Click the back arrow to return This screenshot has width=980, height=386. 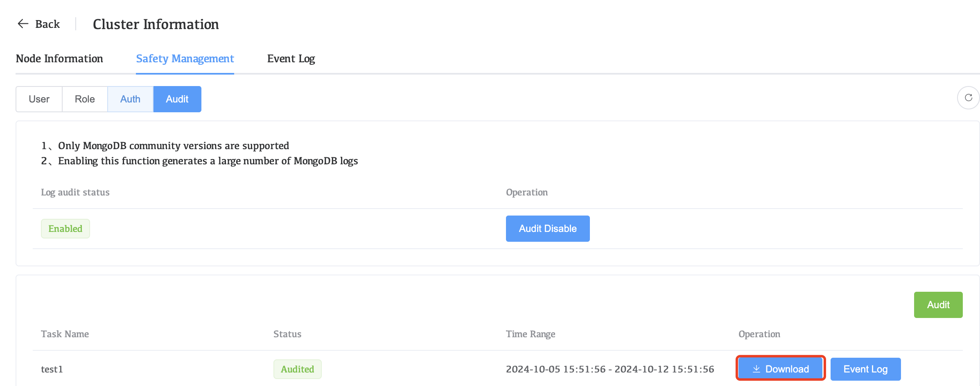coord(23,24)
